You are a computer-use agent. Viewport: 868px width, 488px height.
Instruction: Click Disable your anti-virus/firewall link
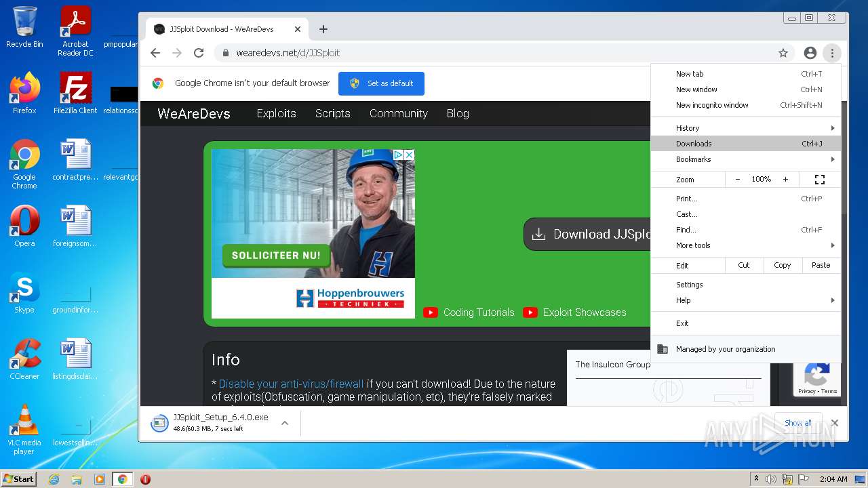[x=291, y=384]
